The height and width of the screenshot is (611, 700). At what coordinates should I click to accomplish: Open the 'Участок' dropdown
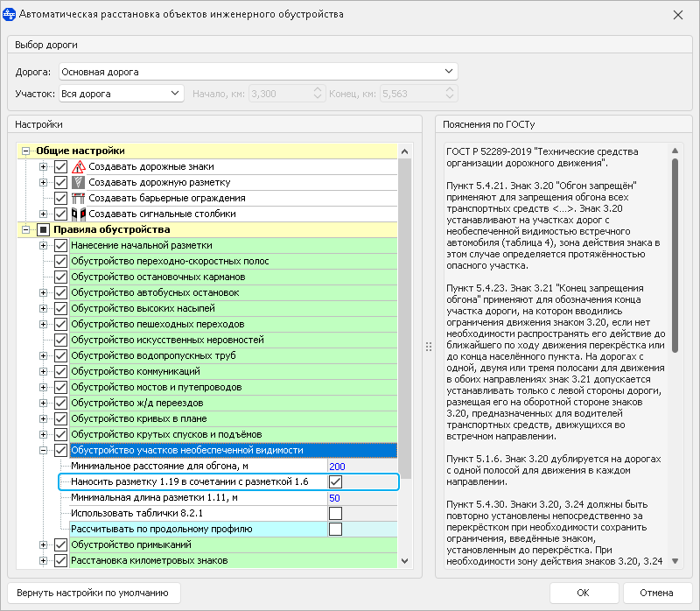[x=174, y=94]
